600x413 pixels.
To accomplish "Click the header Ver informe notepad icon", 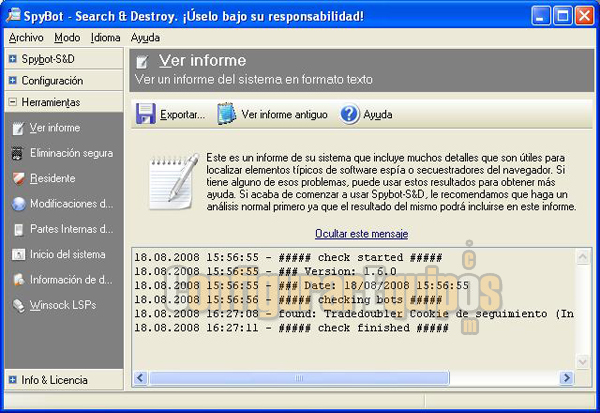I will 142,62.
